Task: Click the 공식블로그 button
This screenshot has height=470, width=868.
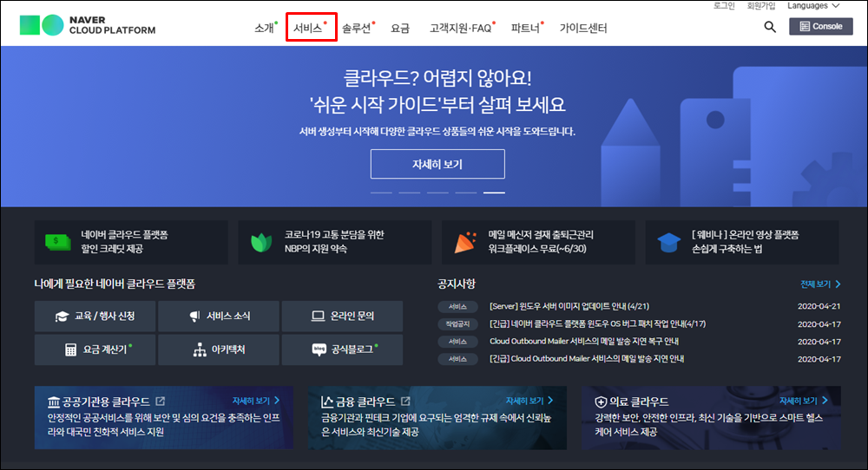Action: (342, 349)
